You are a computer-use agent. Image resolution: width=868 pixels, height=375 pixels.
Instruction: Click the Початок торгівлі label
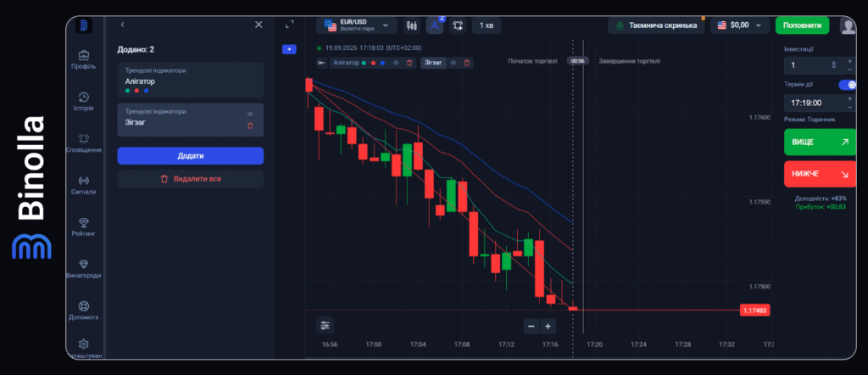[532, 61]
